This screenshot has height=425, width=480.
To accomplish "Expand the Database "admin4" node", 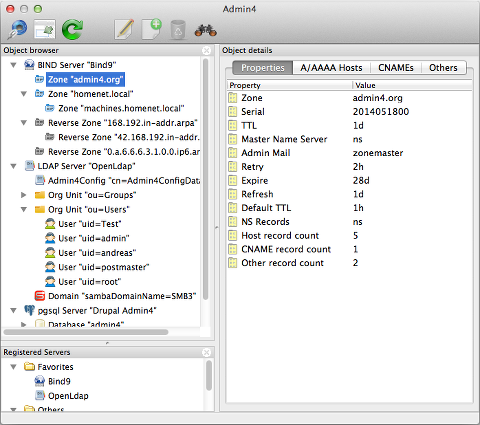I will tap(24, 324).
